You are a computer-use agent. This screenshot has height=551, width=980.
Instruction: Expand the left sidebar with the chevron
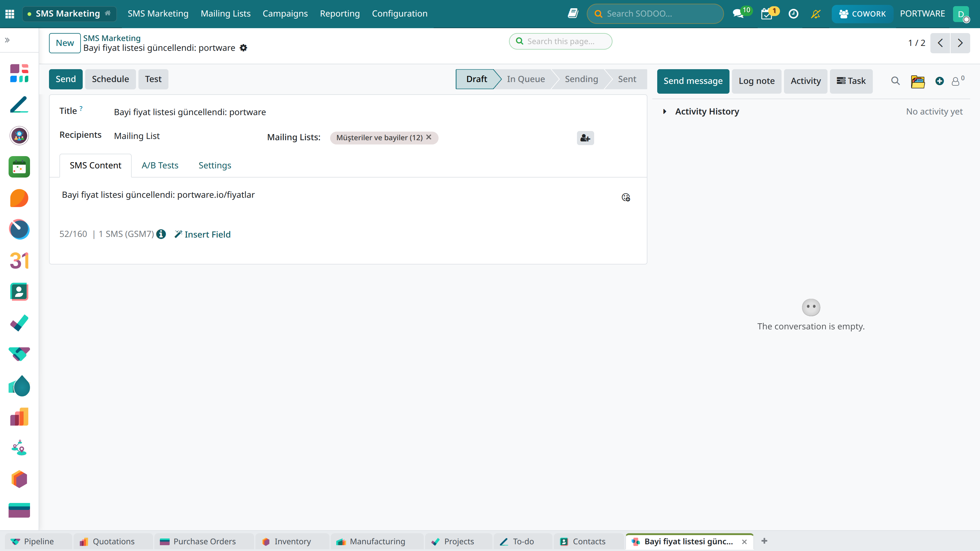point(7,40)
